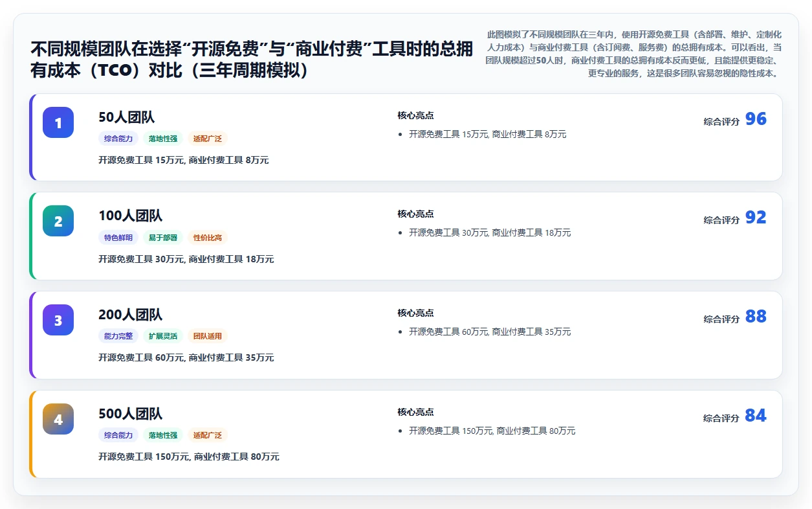Click the score value 96
Screen dimensions: 812x509
(756, 119)
